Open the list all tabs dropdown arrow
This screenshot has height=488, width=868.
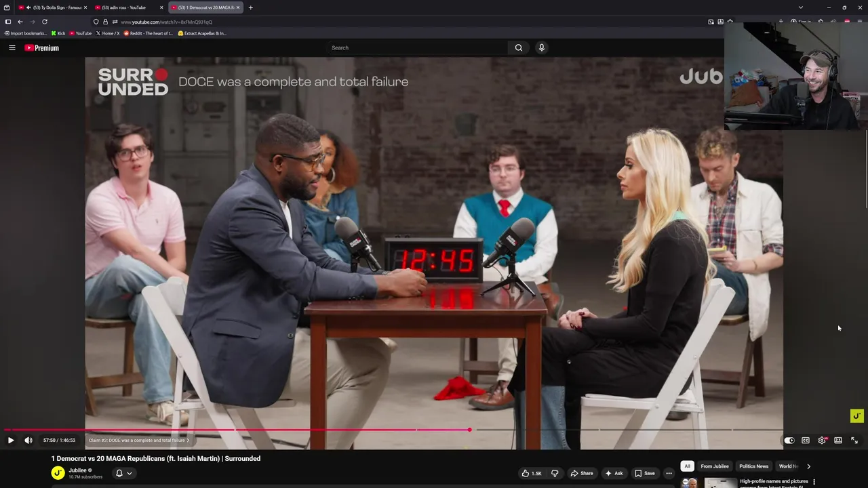click(801, 7)
